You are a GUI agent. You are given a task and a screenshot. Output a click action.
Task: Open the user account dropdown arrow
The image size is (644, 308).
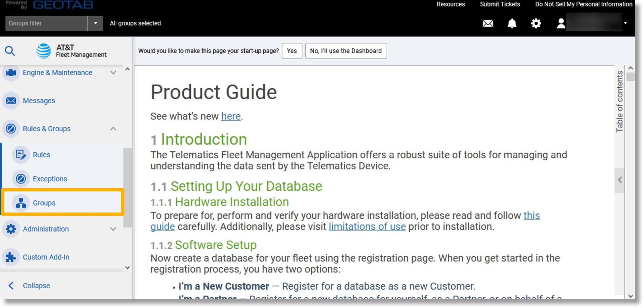(625, 23)
